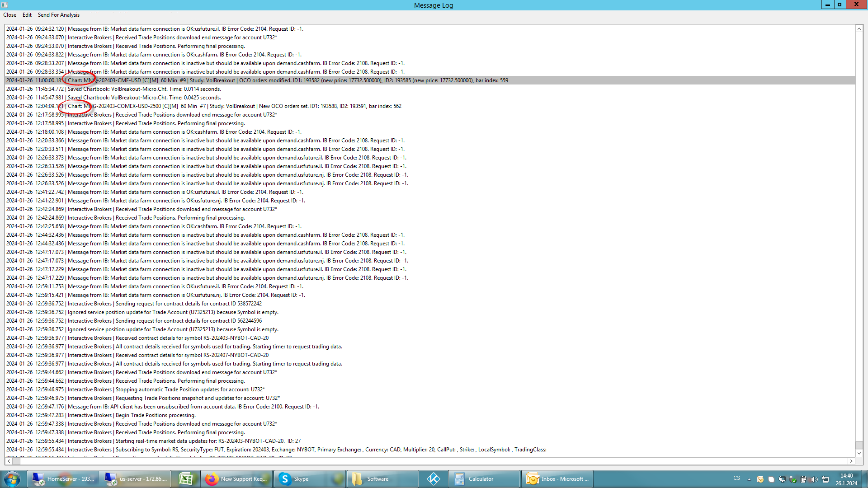Open the Windows Start button
Viewport: 868px width, 488px height.
[x=12, y=479]
